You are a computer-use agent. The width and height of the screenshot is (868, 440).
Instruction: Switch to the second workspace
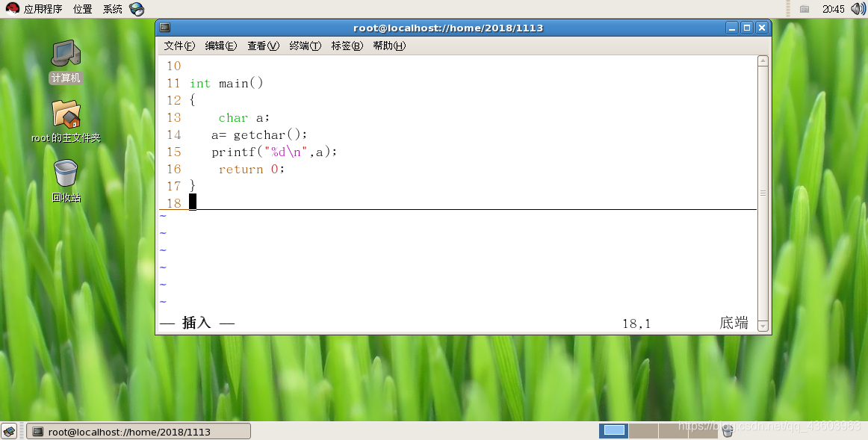(643, 430)
